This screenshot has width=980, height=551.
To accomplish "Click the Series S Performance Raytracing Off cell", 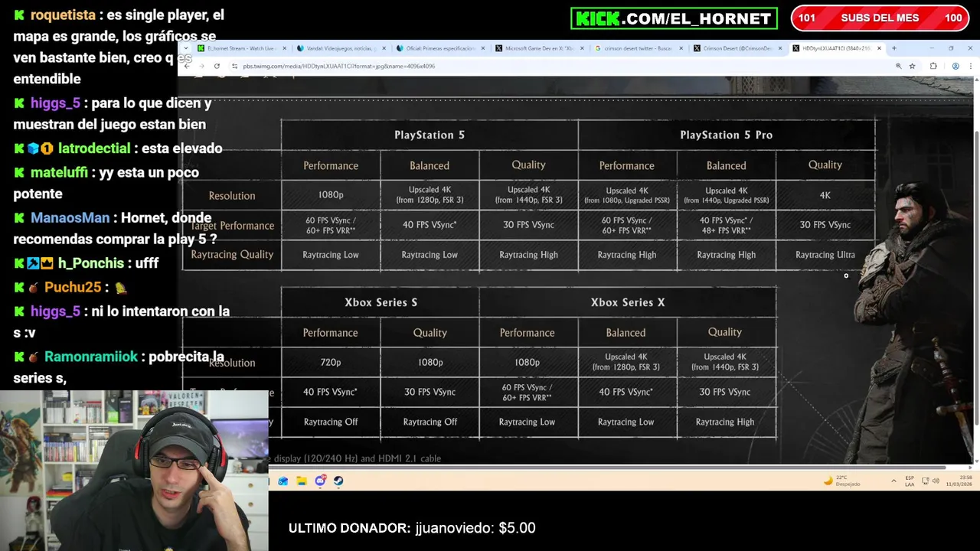I will (331, 422).
